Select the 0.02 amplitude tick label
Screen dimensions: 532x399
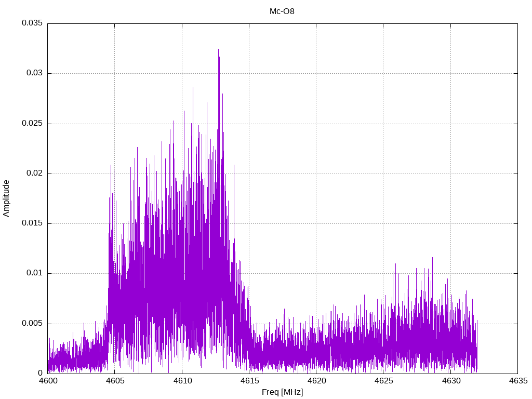pos(34,174)
